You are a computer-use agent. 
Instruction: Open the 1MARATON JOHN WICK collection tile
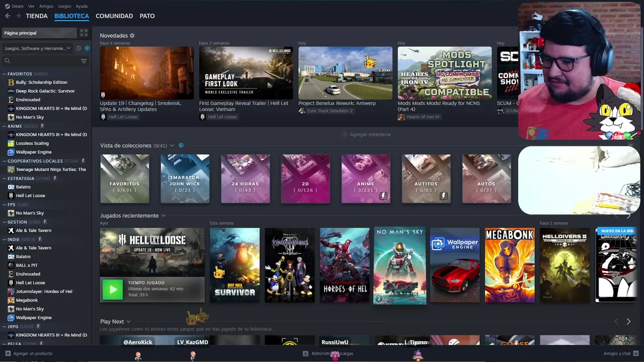tap(185, 178)
